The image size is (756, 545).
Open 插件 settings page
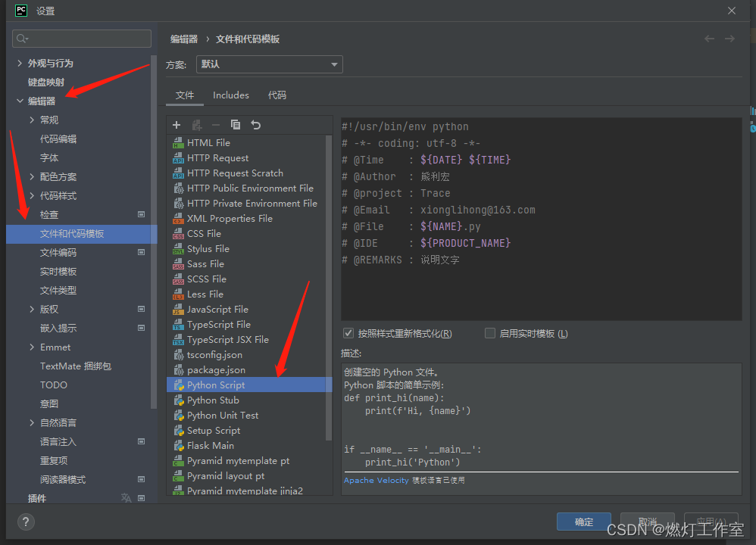click(37, 498)
